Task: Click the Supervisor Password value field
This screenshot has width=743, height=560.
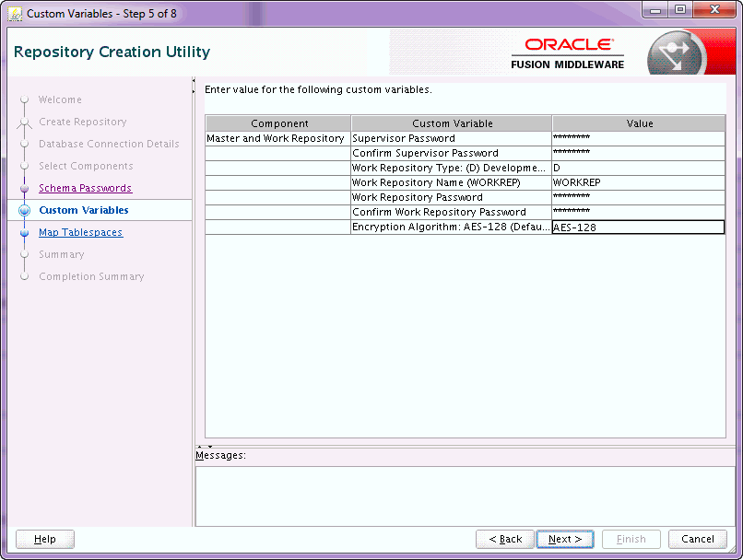Action: pyautogui.click(x=638, y=138)
